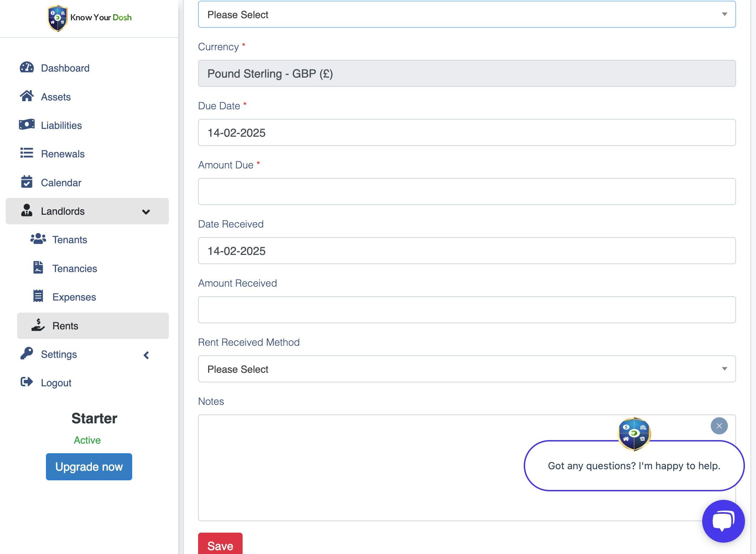
Task: Open the Rent Received Method dropdown
Action: pos(467,369)
